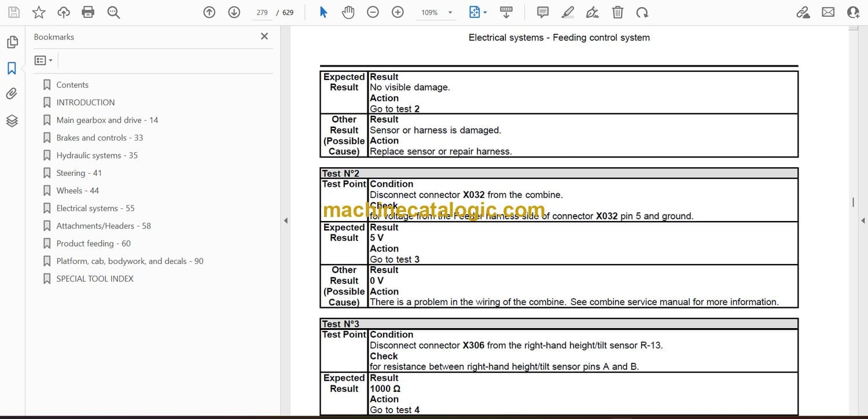Click the Save file icon
The width and height of the screenshot is (868, 419).
[x=13, y=12]
